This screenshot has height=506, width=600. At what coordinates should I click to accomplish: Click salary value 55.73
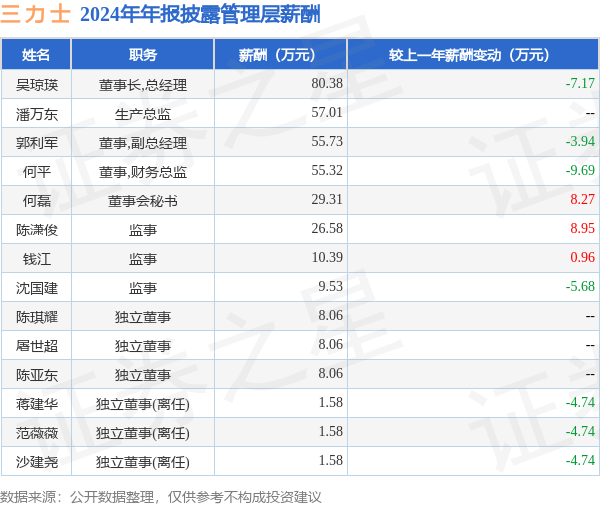coord(327,142)
